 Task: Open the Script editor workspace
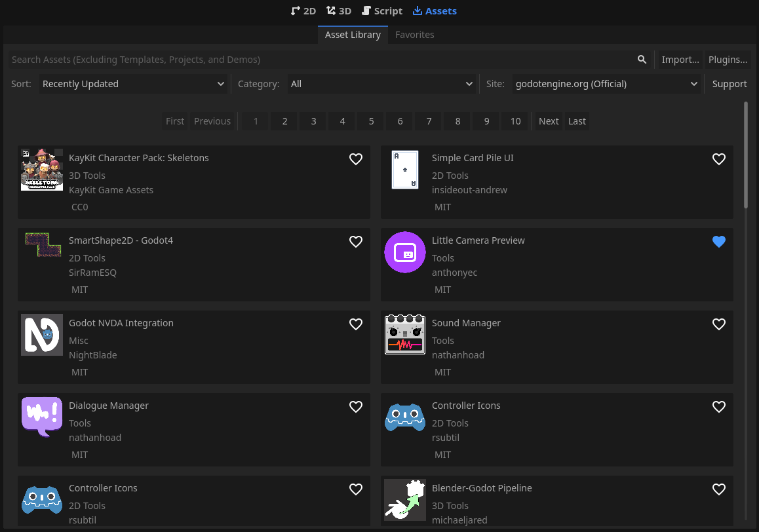point(382,10)
